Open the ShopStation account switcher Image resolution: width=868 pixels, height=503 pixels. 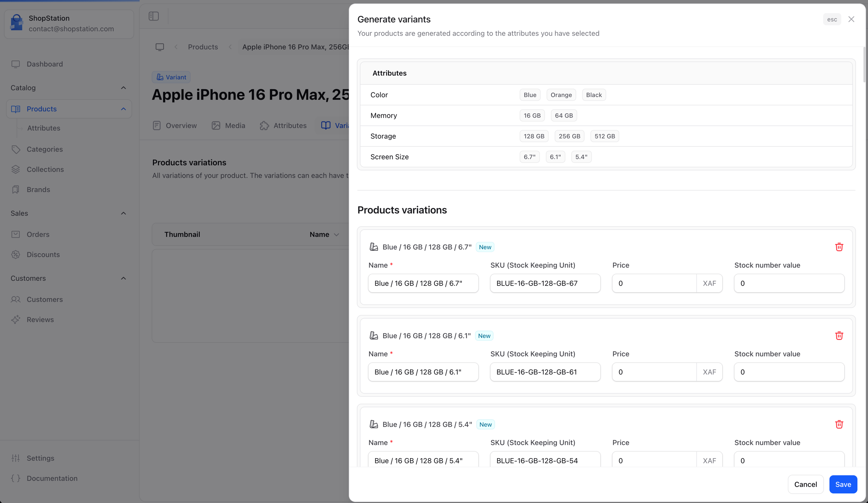click(69, 24)
